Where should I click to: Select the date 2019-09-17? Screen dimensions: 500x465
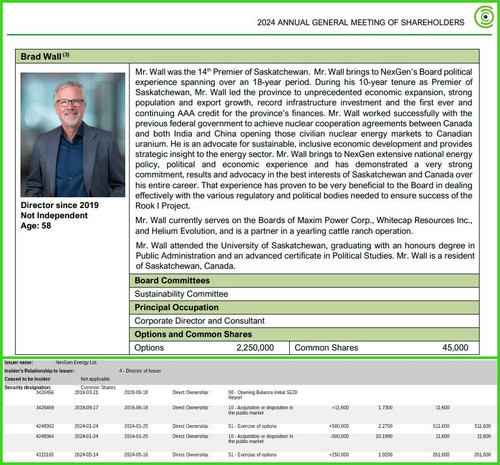point(86,408)
